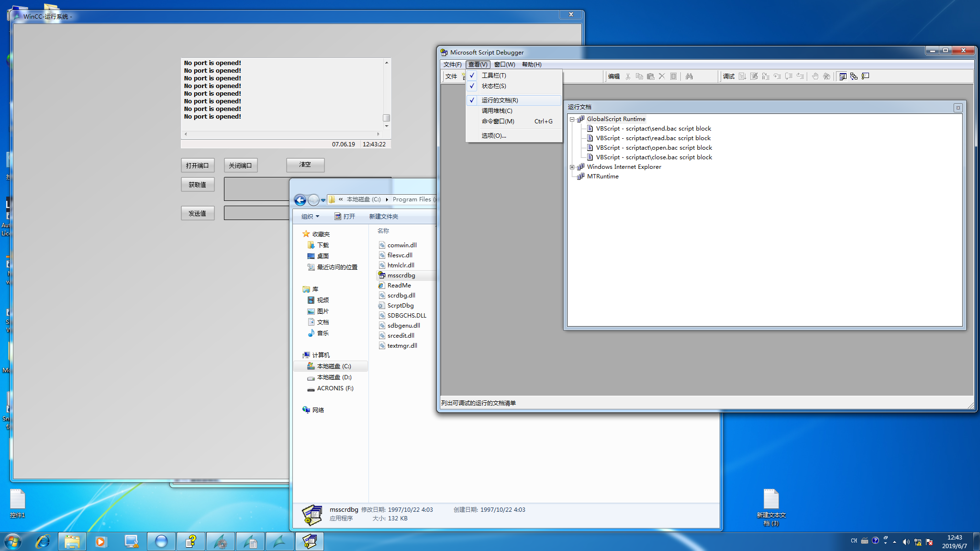
Task: Click the message list vertical scrollbar thumb
Action: click(386, 118)
